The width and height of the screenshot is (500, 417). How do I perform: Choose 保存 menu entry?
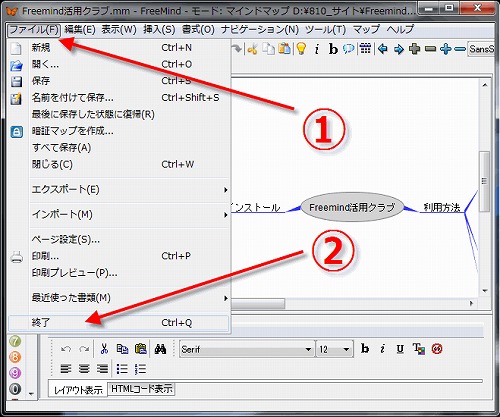(x=119, y=81)
